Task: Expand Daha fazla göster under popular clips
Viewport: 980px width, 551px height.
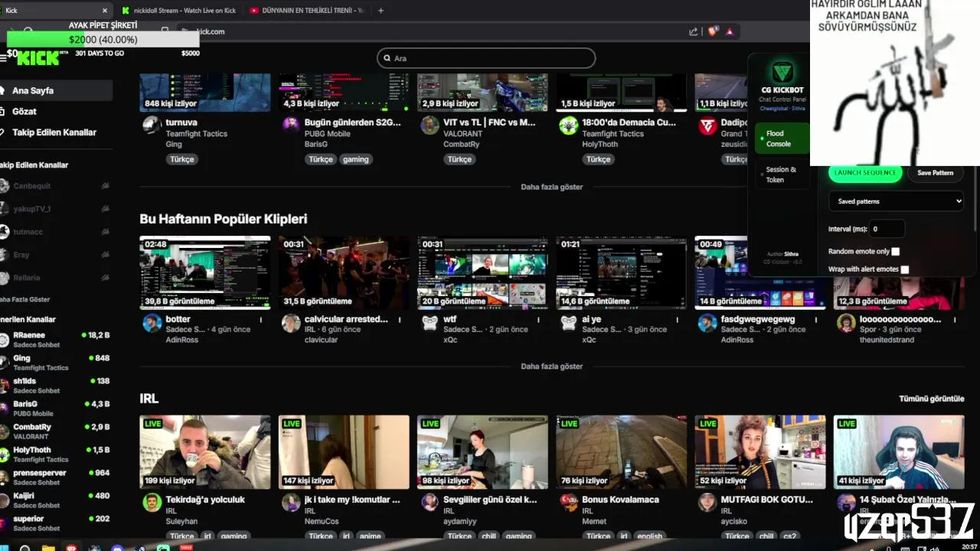Action: (551, 367)
